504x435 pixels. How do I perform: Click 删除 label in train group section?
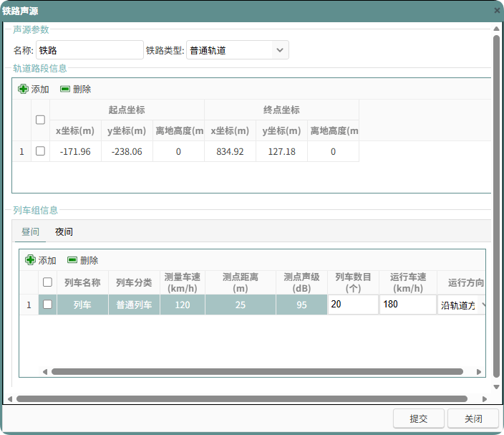[89, 260]
